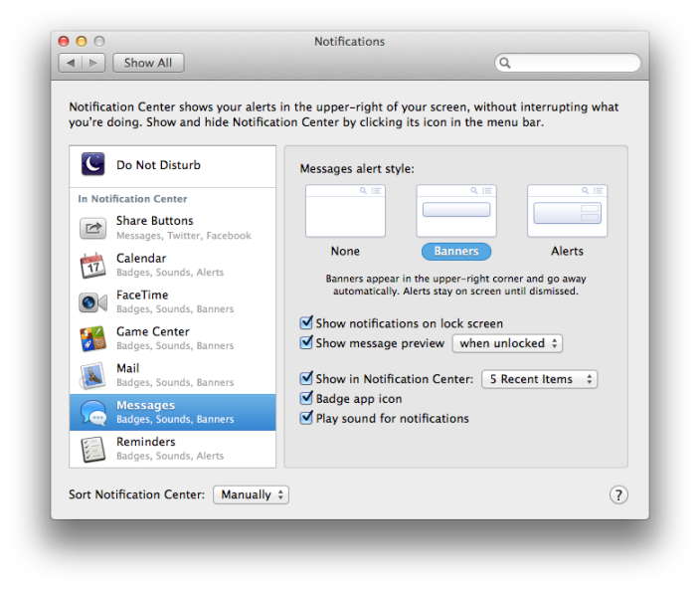Click the search field in the toolbar
Screen dimensions: 700x590
point(574,63)
